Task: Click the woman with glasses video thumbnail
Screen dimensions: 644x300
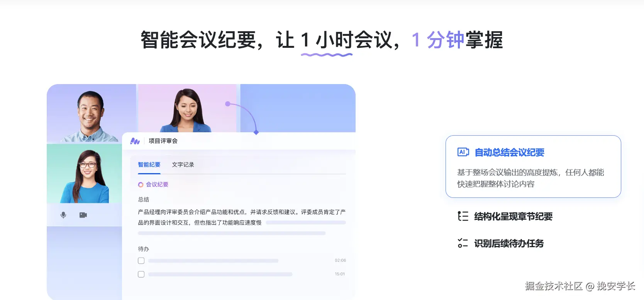Action: click(85, 174)
